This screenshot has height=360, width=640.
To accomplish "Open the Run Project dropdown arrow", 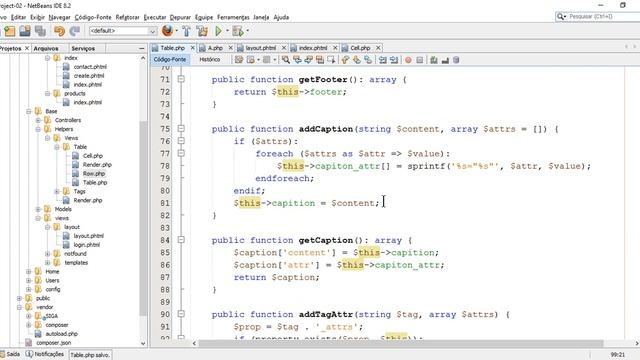I will (227, 31).
